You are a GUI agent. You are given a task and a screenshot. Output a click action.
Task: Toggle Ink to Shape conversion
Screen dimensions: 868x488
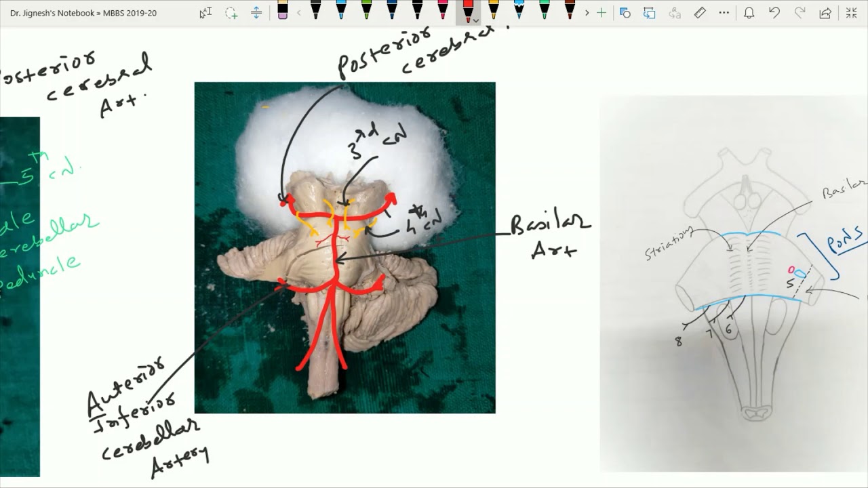pos(650,13)
